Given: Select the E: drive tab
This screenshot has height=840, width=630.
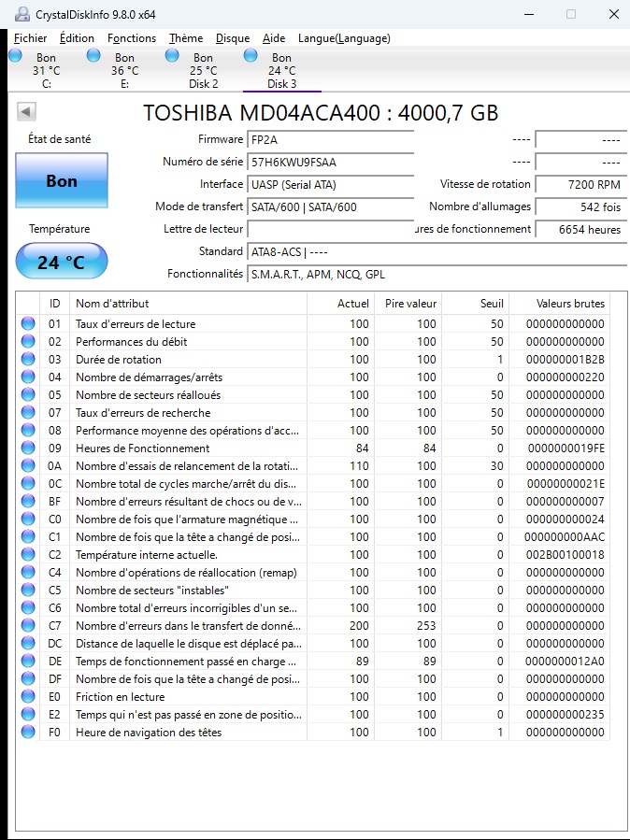Looking at the screenshot, I should point(125,70).
